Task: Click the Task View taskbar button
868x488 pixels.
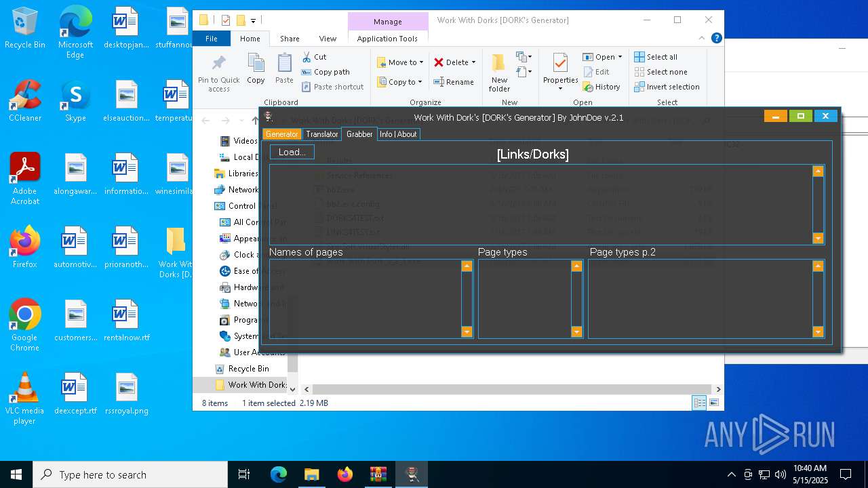Action: click(244, 474)
